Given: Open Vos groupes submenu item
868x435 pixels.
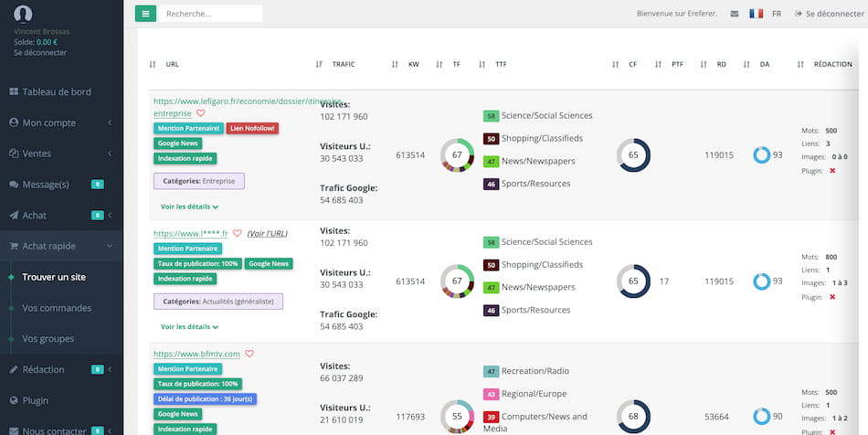Looking at the screenshot, I should point(48,339).
